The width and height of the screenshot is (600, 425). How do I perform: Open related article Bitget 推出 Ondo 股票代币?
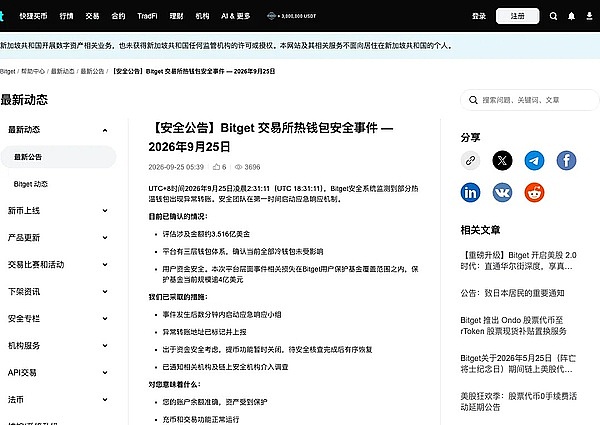pyautogui.click(x=514, y=326)
